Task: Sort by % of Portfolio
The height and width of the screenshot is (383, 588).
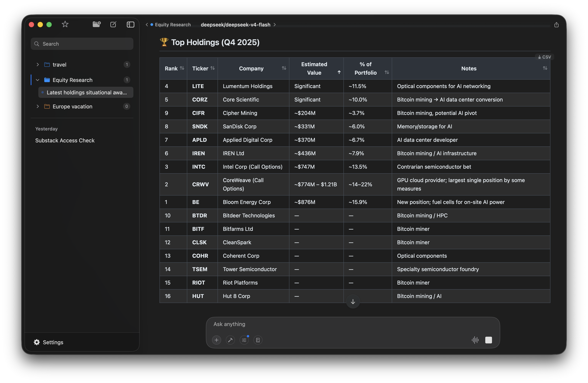Action: pos(387,72)
